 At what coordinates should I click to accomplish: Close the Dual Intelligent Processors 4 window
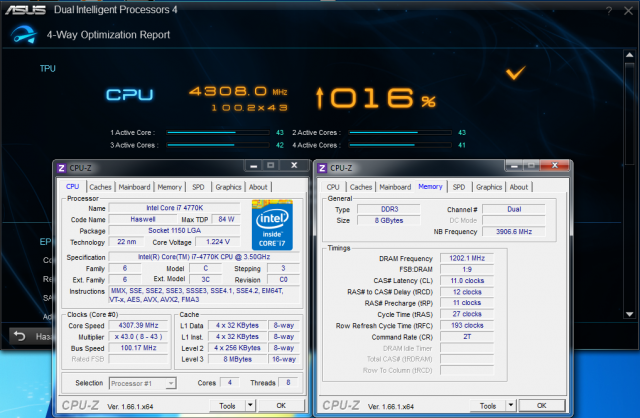pos(629,11)
